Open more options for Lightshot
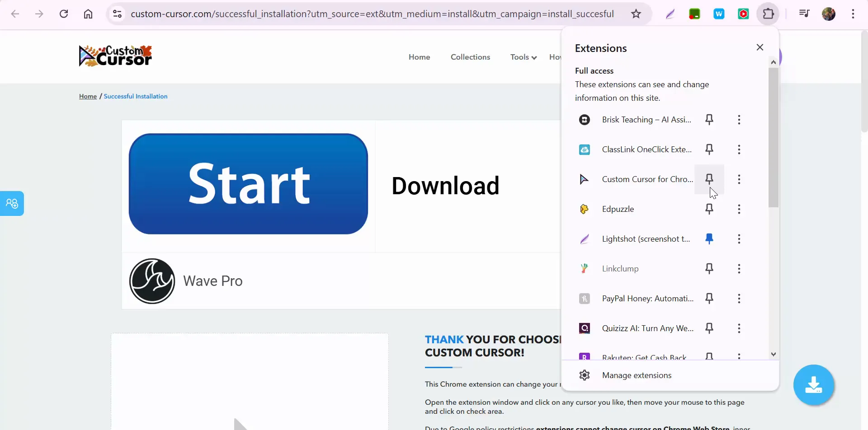 pyautogui.click(x=739, y=239)
